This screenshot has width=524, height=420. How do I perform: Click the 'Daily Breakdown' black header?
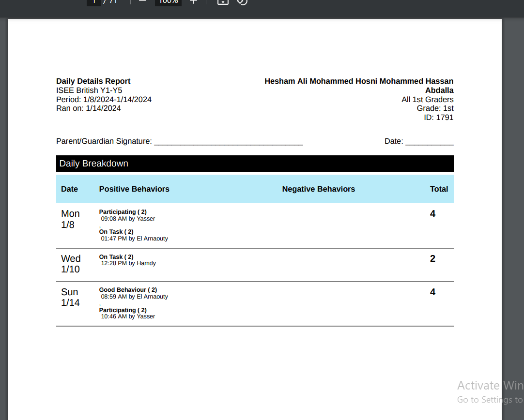[x=255, y=164]
